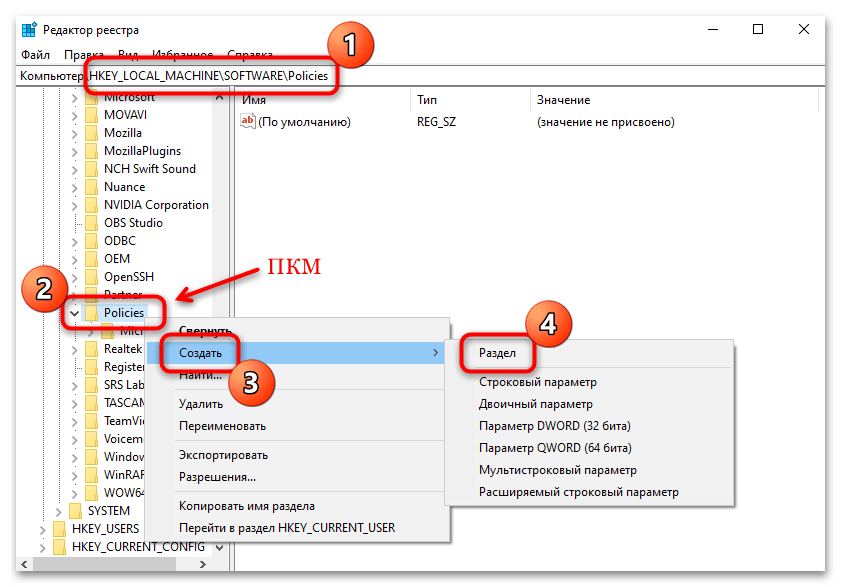This screenshot has width=841, height=587.
Task: Choose Раздел in the Создать submenu
Action: tap(497, 353)
